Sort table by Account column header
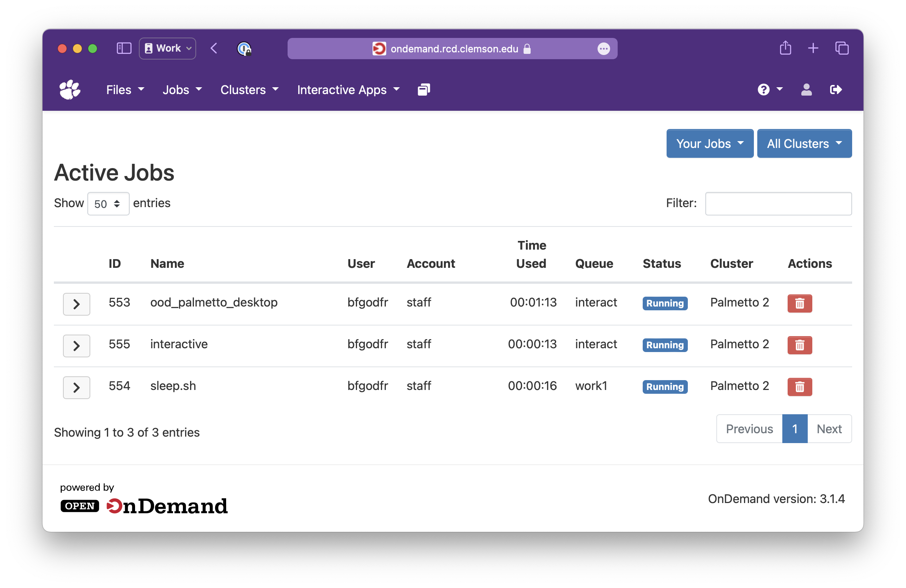Screen dimensions: 906x588 431,264
